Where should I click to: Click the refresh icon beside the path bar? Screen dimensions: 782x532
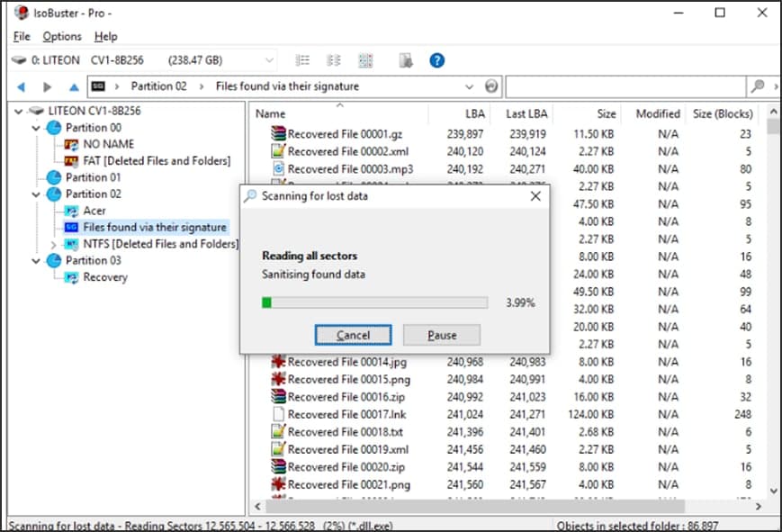[x=490, y=86]
